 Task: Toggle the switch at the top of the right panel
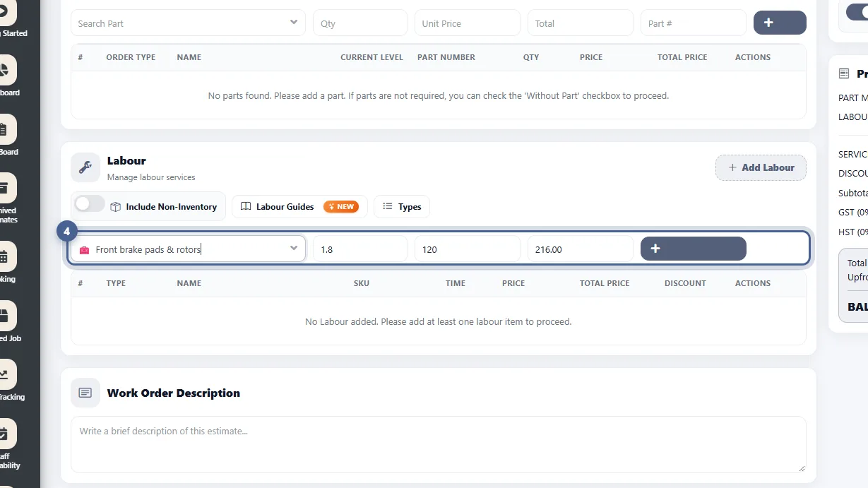[x=857, y=11]
